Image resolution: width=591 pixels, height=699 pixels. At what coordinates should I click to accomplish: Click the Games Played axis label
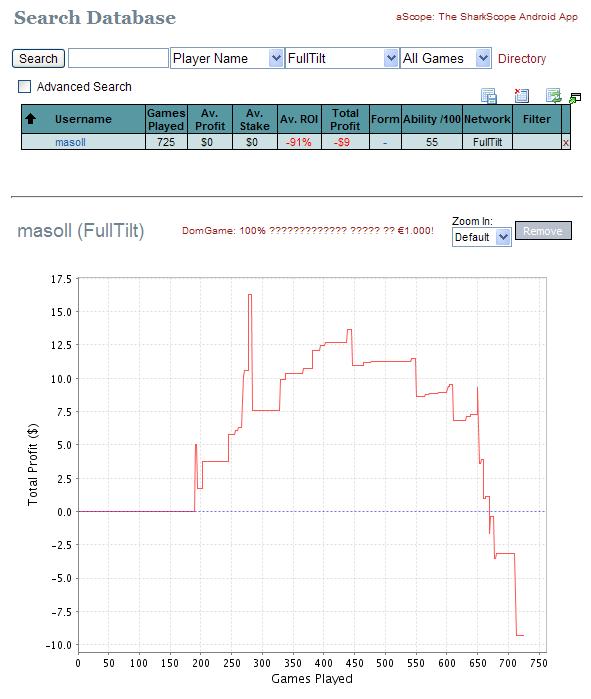tap(312, 678)
